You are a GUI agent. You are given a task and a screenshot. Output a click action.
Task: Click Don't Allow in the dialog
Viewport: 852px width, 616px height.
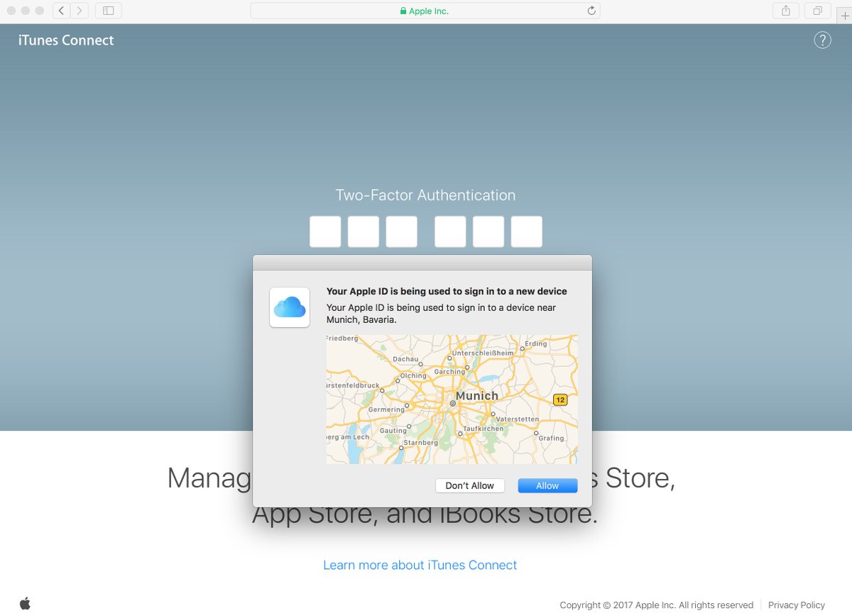coord(469,485)
